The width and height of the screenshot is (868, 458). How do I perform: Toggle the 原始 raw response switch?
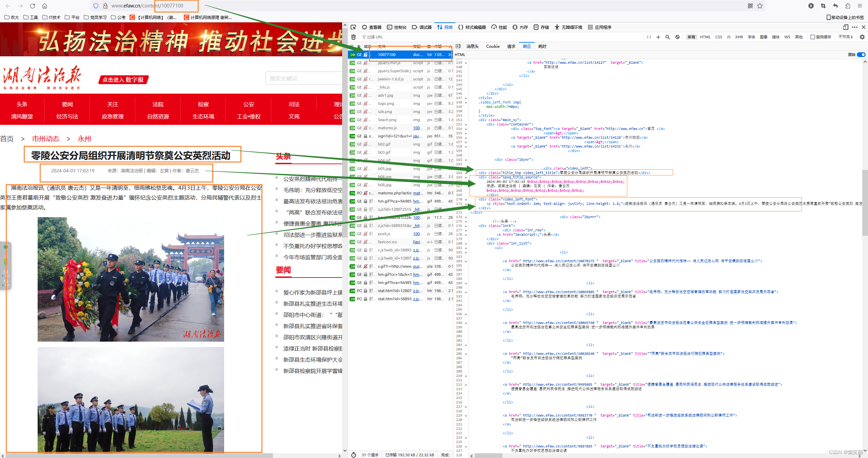pos(861,55)
